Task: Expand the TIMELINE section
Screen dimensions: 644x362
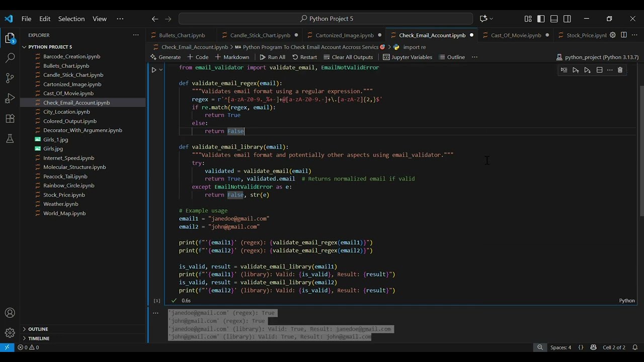Action: click(x=38, y=338)
